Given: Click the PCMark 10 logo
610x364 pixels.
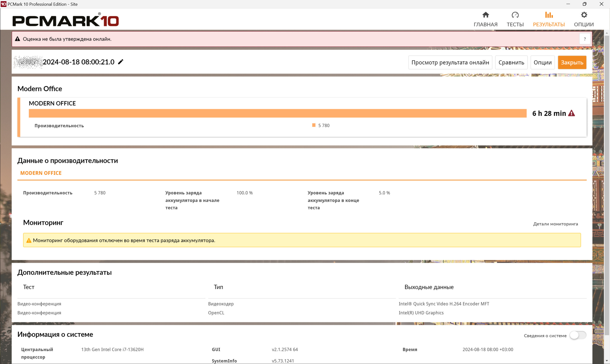Looking at the screenshot, I should tap(66, 20).
